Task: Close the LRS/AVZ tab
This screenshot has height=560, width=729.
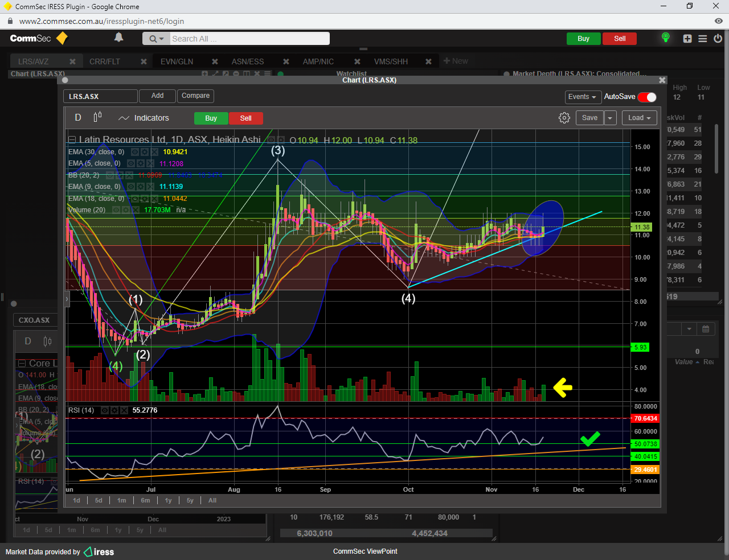Action: click(72, 61)
